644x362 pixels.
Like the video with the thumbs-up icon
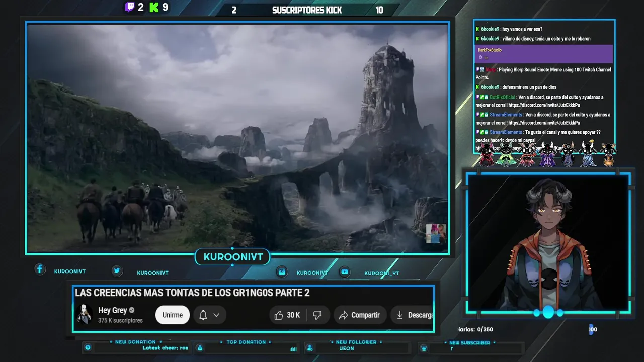click(279, 315)
